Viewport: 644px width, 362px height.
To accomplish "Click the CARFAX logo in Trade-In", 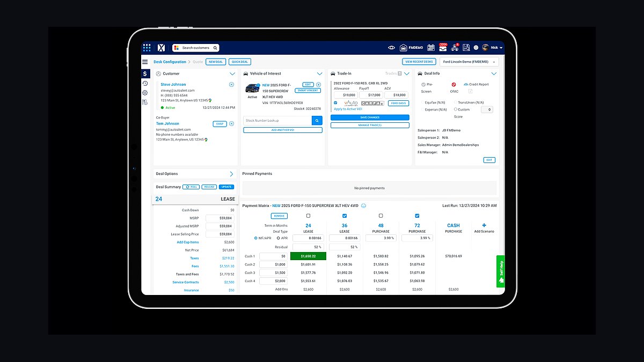I will click(372, 103).
